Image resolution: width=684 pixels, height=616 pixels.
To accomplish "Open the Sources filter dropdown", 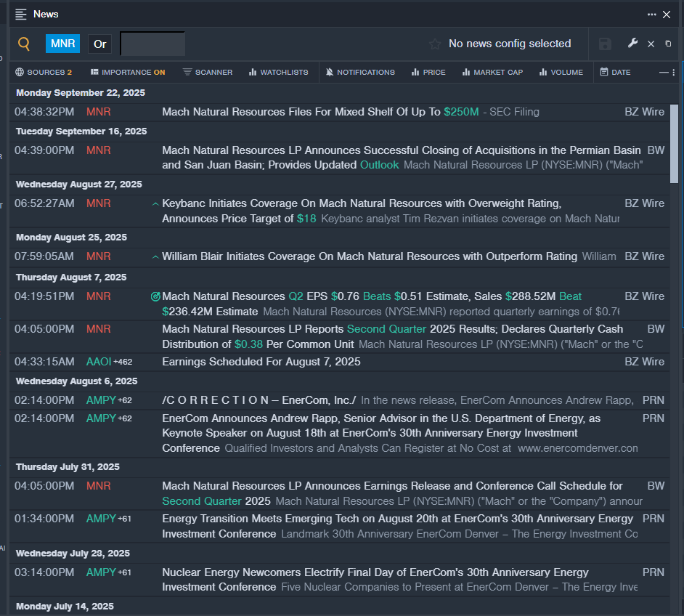I will (x=44, y=73).
